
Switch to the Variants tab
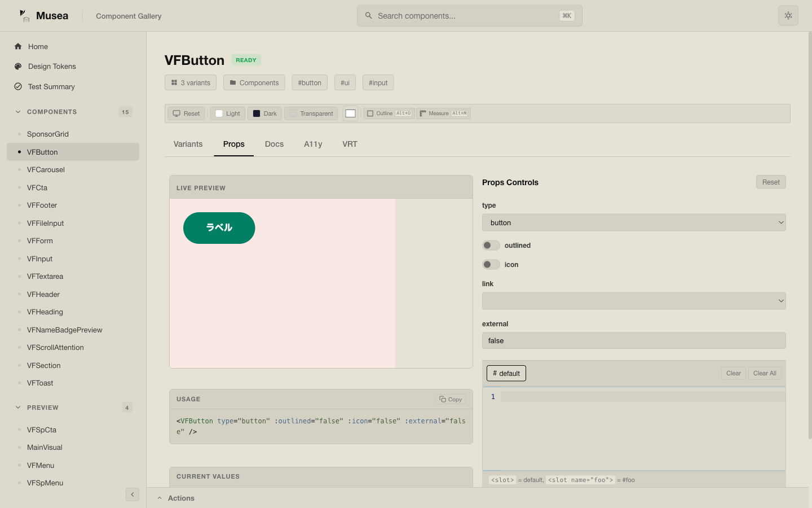point(188,144)
